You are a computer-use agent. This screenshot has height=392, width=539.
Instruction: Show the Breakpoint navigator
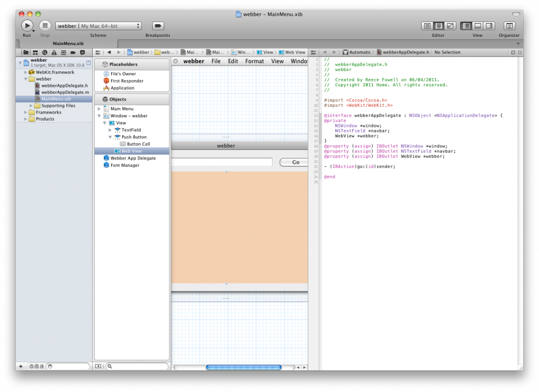pyautogui.click(x=73, y=53)
